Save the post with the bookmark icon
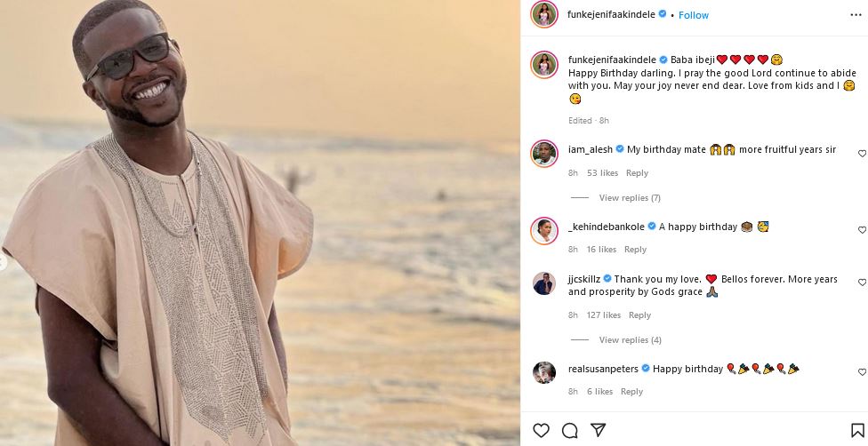868x446 pixels. (857, 431)
